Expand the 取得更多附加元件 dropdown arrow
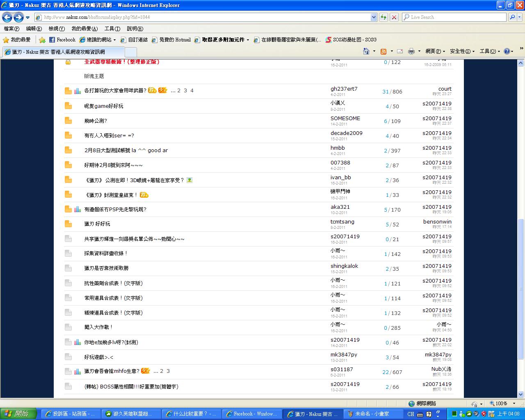This screenshot has height=420, width=525. coord(248,40)
